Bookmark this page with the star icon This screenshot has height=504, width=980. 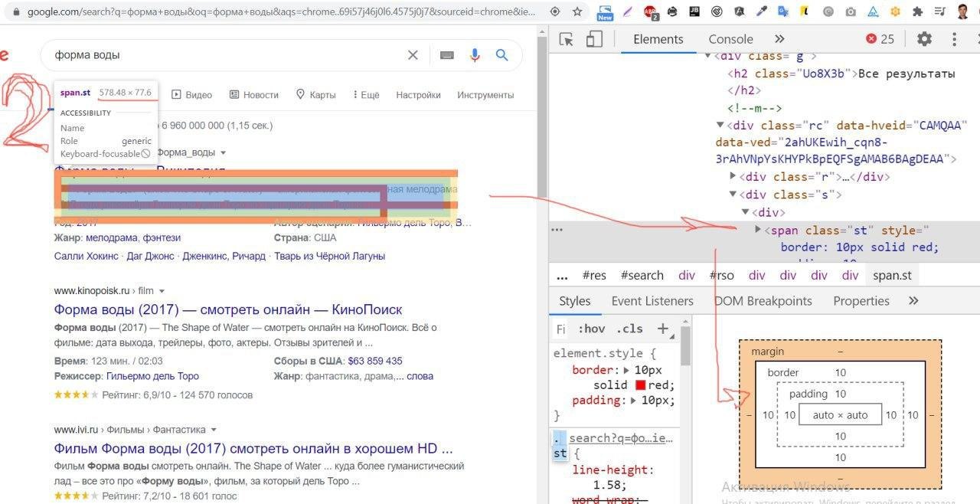pos(577,12)
